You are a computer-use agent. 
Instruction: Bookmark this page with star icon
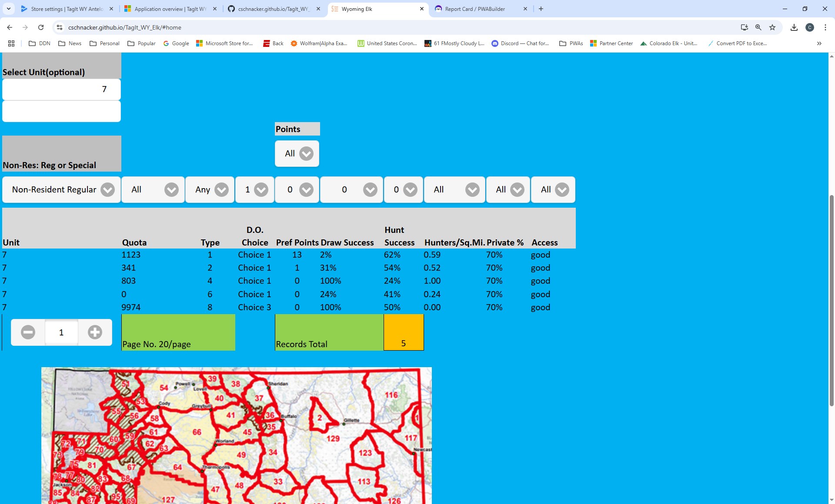[772, 27]
